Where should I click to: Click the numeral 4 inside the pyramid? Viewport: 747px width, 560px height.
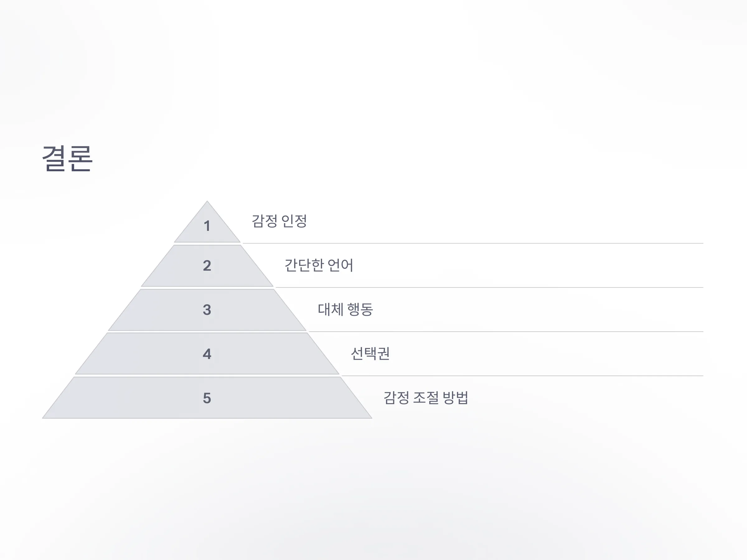207,354
